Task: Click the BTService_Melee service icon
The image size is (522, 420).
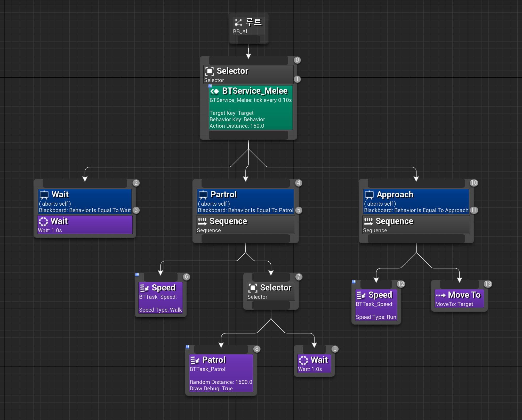Action: point(214,91)
